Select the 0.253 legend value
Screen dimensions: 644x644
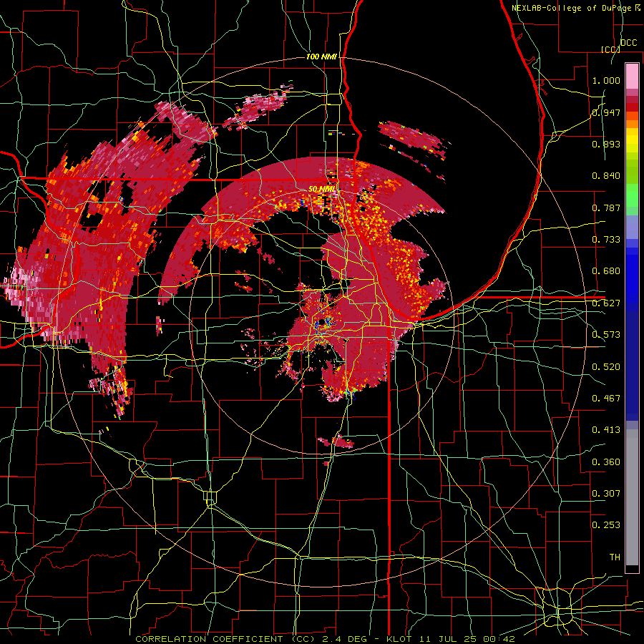pyautogui.click(x=606, y=525)
